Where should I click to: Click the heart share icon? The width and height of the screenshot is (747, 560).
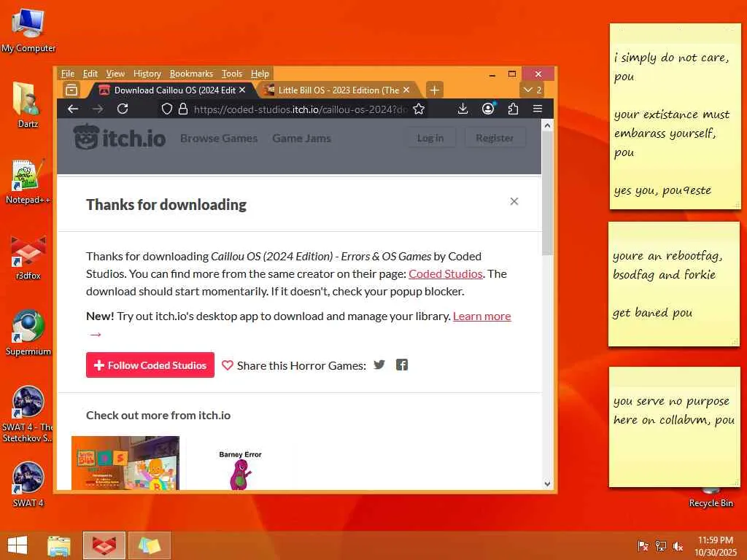(x=228, y=365)
